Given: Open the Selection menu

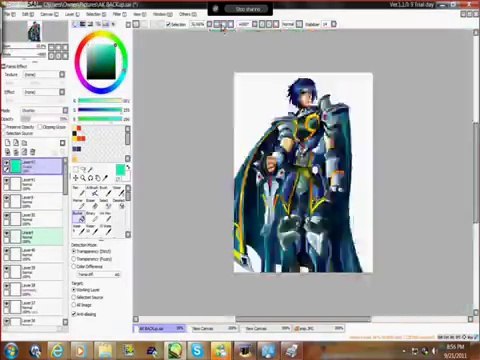Looking at the screenshot, I should click(96, 14).
